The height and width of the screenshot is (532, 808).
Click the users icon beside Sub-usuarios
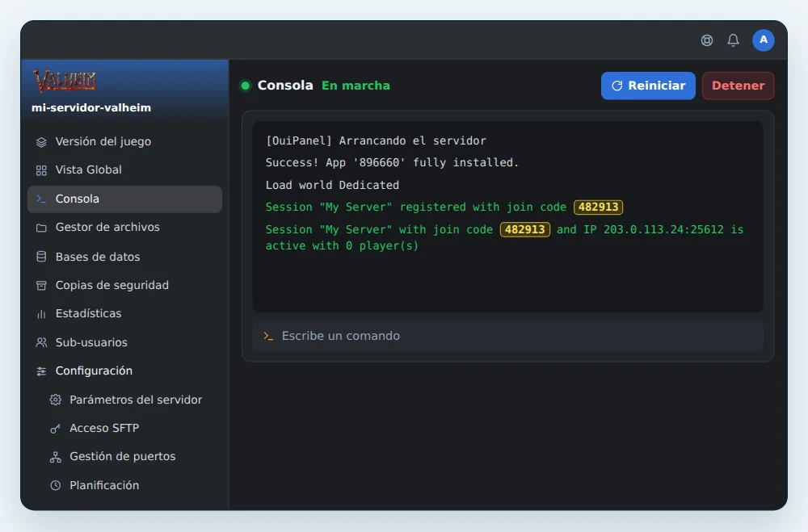point(41,342)
